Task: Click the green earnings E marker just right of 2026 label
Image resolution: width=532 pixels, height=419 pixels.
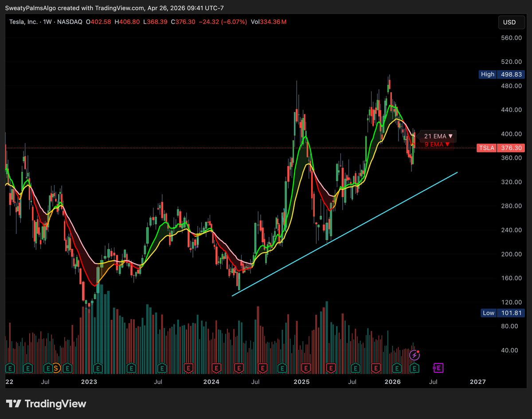Action: [397, 368]
